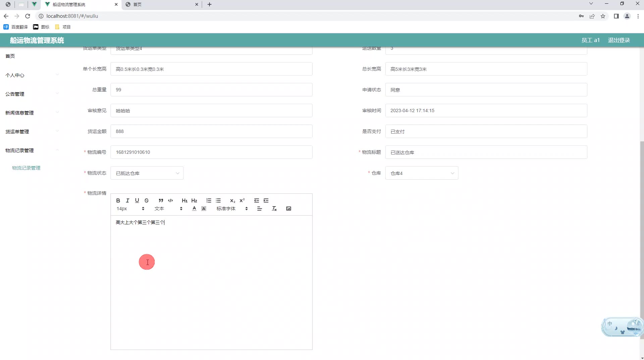Click into the 物流编号 field
The height and width of the screenshot is (360, 644).
211,152
